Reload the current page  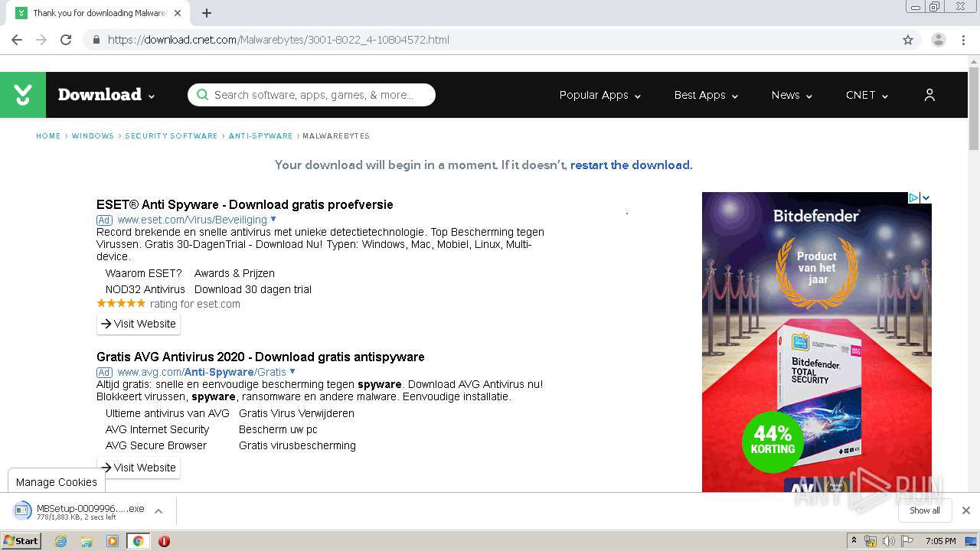coord(66,40)
